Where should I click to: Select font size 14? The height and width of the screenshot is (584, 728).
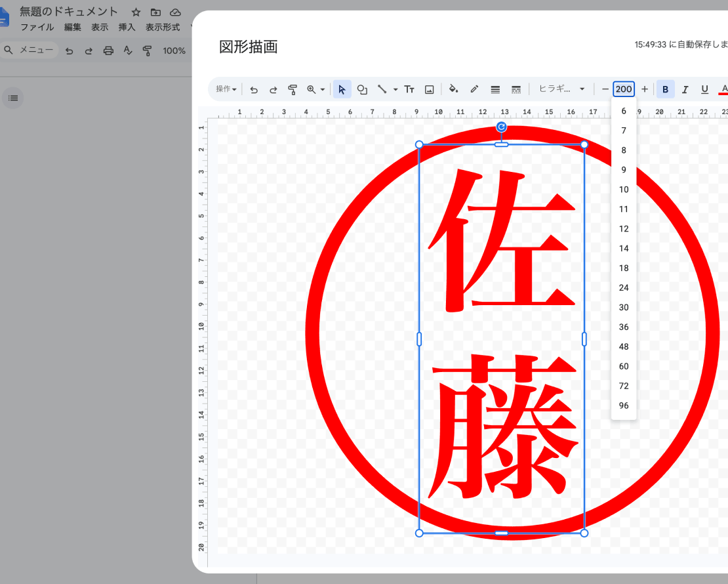coord(624,249)
